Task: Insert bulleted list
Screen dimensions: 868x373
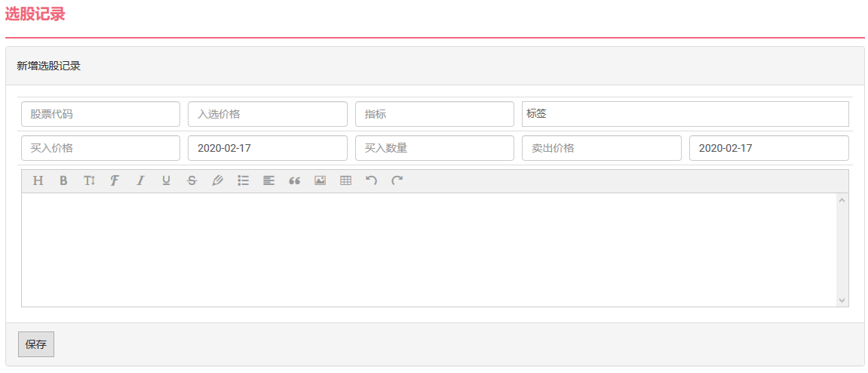Action: [x=243, y=180]
